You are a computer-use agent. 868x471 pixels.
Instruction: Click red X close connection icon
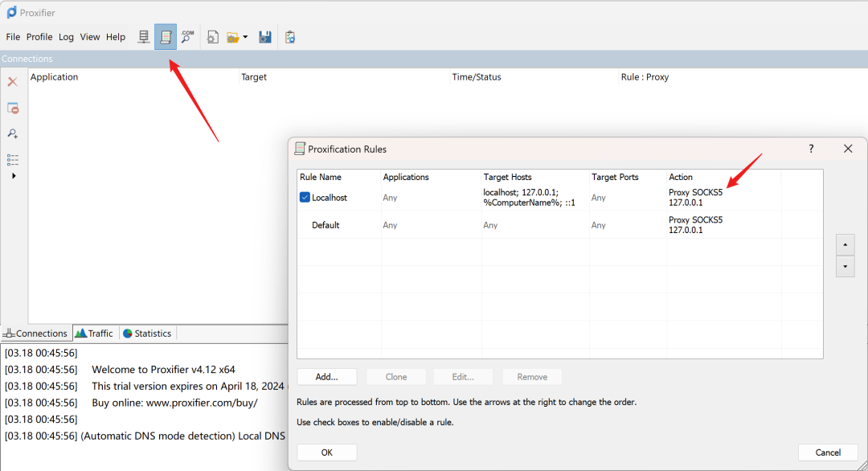(x=13, y=82)
